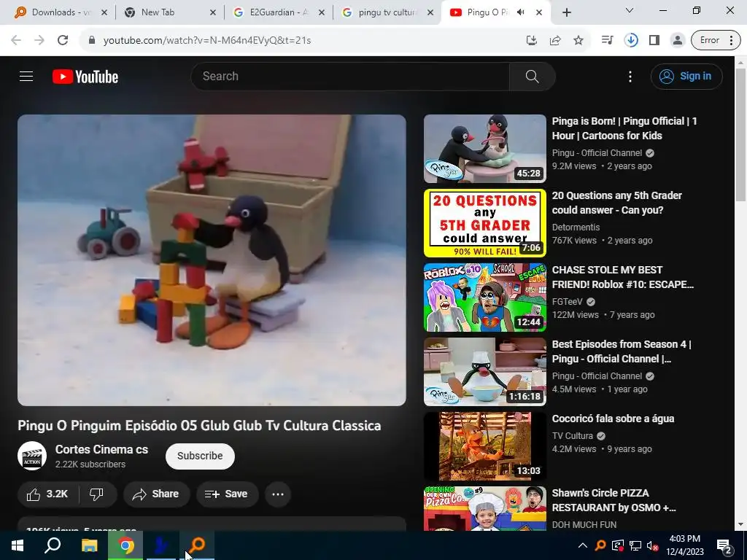Subscribe to Cortes Cinema cs
This screenshot has height=560, width=747.
(x=200, y=456)
